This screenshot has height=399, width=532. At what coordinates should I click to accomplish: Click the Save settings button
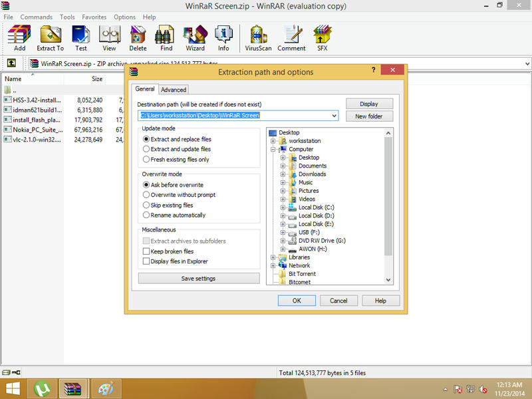pos(198,278)
